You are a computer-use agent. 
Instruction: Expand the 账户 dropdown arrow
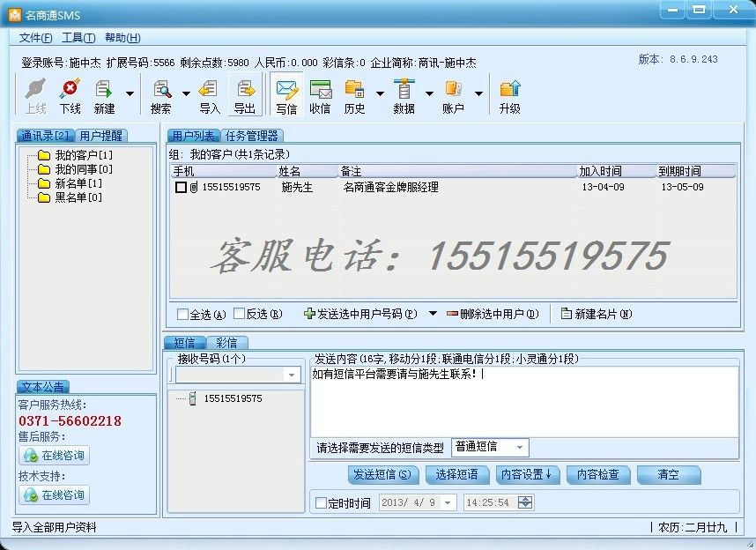pyautogui.click(x=478, y=93)
